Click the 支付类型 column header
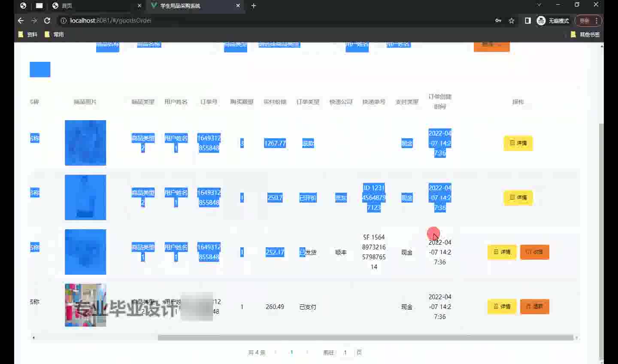This screenshot has height=364, width=618. [x=407, y=102]
